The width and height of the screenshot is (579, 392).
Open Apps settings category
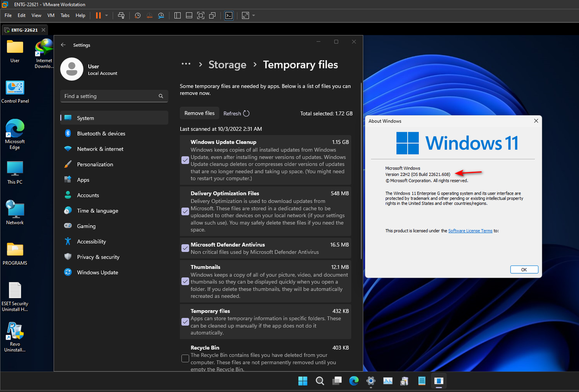(x=114, y=180)
